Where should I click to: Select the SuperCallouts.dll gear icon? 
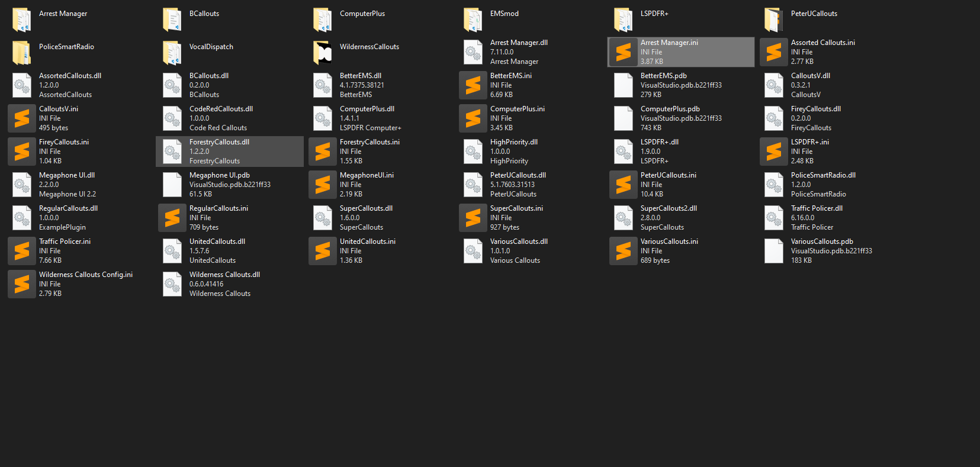[x=323, y=218]
